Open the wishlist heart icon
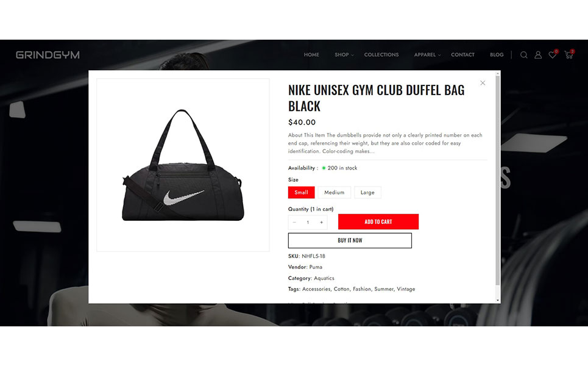Viewport: 588px width, 366px height. [x=552, y=55]
